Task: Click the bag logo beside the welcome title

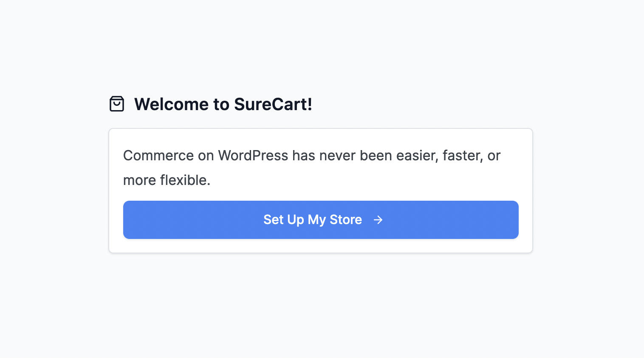Action: point(117,104)
